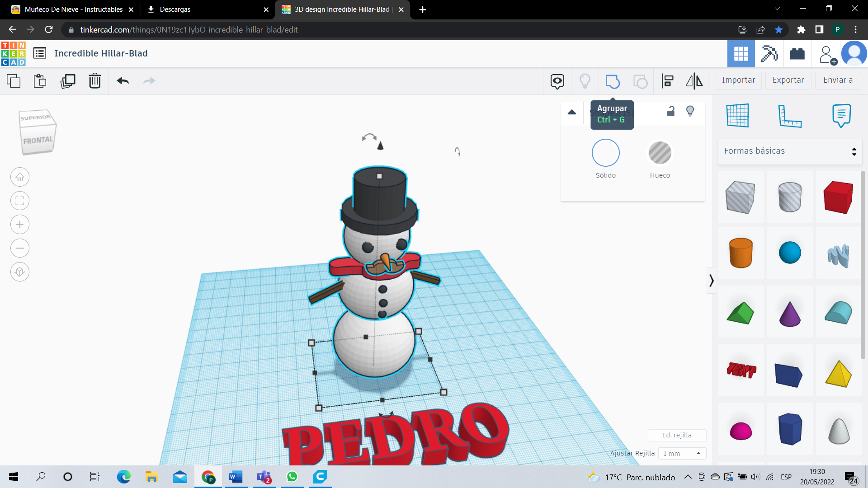
Task: Open the Ruler tool in shapes panel
Action: pos(789,116)
